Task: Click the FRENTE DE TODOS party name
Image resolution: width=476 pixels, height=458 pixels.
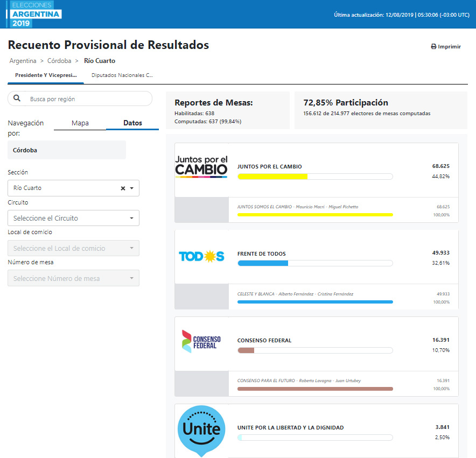Action: click(262, 253)
